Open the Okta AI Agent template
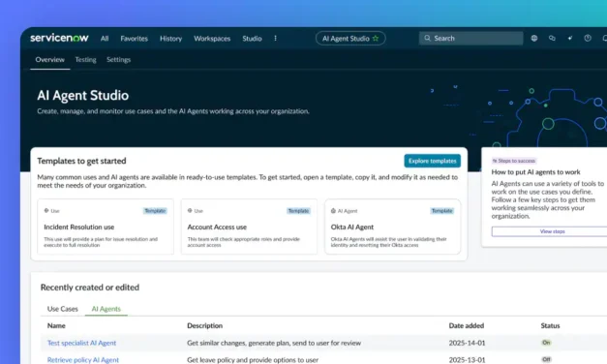The image size is (607, 364). (392, 227)
